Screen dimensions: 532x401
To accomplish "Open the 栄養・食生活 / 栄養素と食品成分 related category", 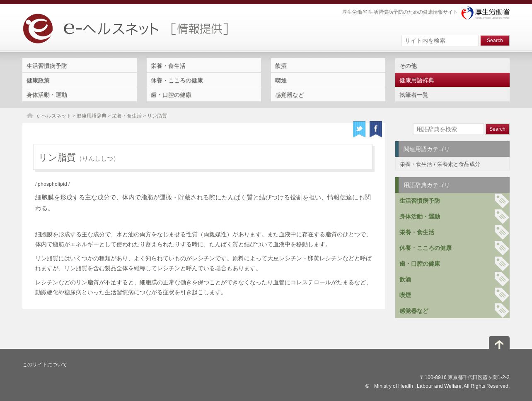I will tap(440, 164).
